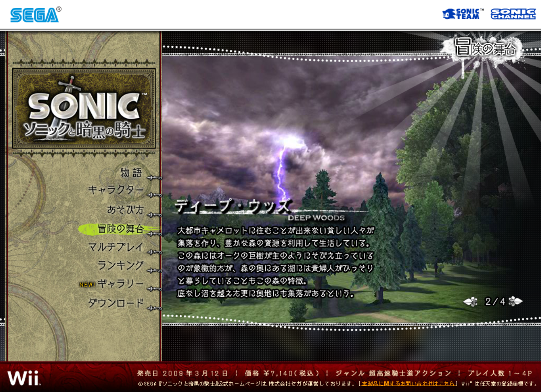Open the Sonic Channel logo link
541x392 pixels.
(513, 14)
